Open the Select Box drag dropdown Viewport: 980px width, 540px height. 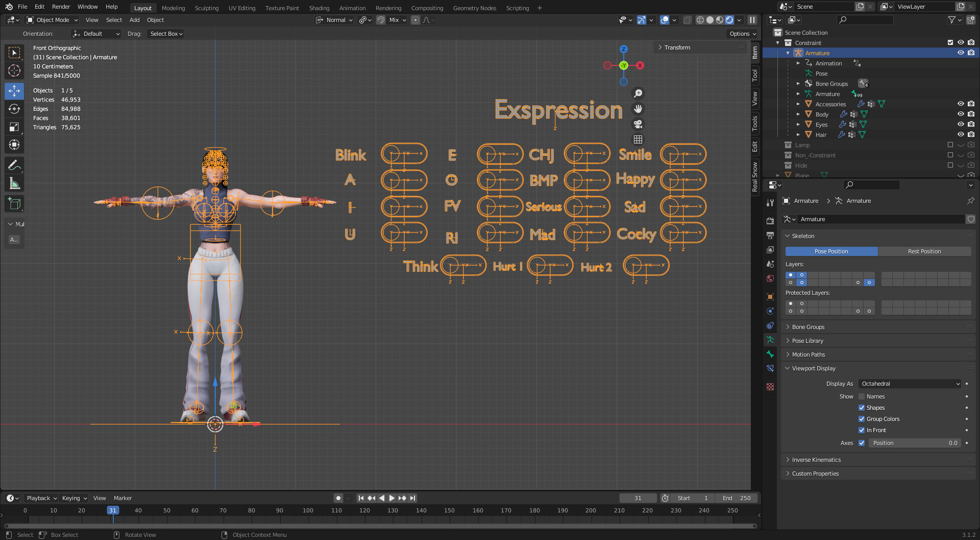pyautogui.click(x=166, y=34)
